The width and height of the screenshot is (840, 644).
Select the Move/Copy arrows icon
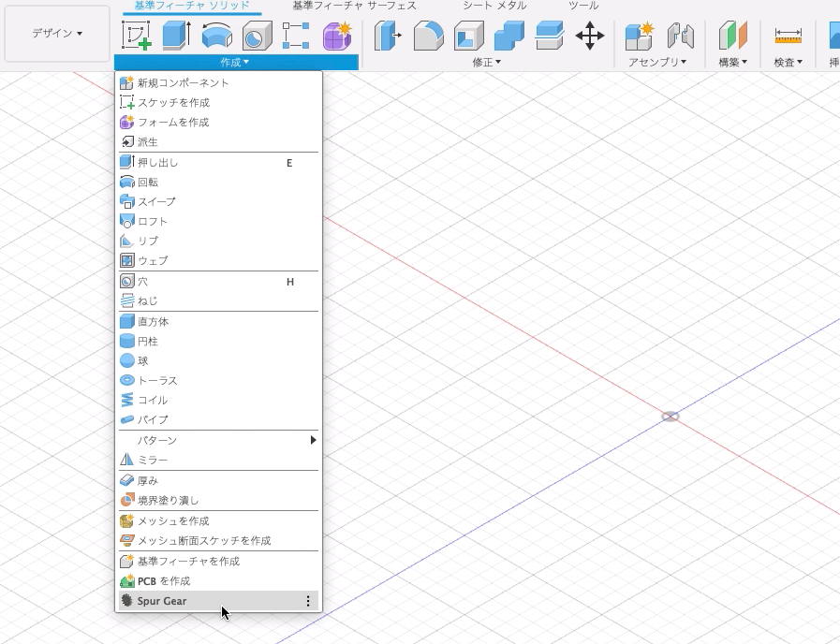tap(590, 36)
